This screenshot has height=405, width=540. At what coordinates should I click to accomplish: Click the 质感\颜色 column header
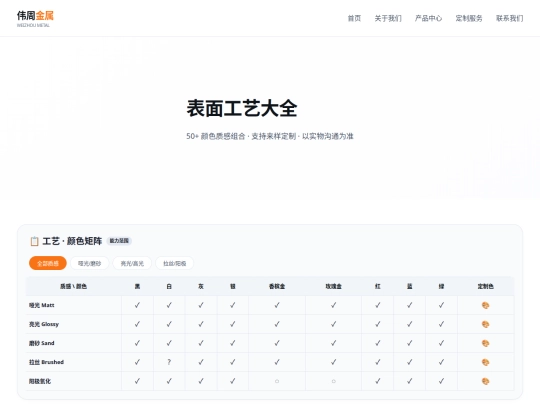point(74,286)
